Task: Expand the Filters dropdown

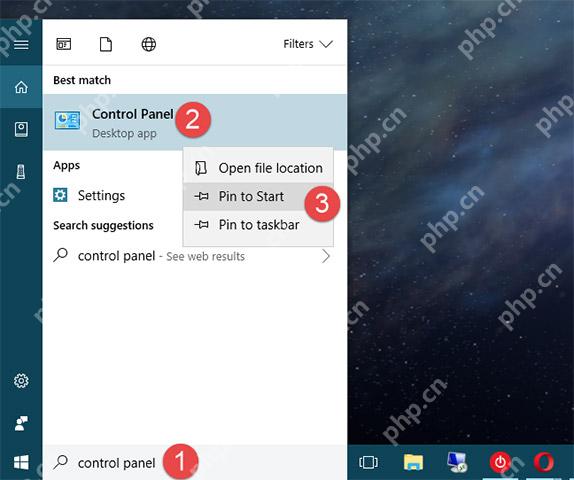Action: point(308,44)
